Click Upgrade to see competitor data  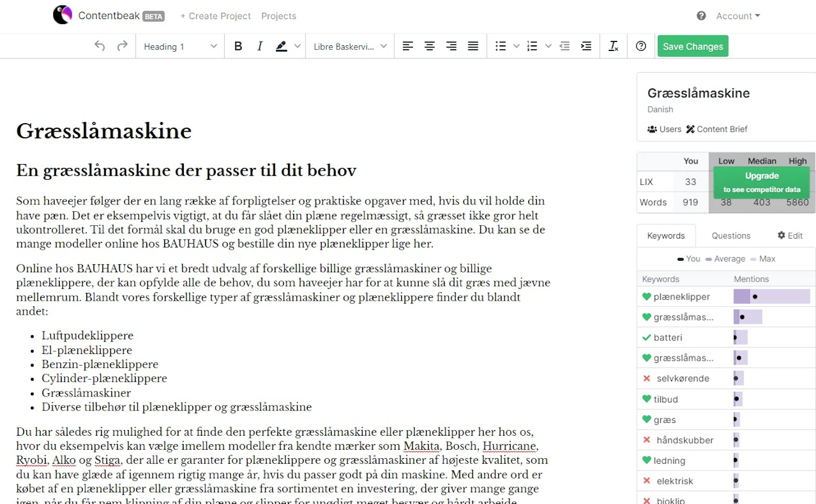[762, 183]
